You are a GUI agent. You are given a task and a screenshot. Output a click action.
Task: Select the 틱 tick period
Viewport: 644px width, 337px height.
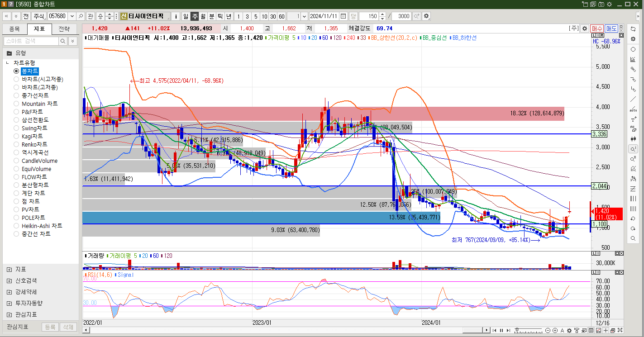tap(220, 16)
